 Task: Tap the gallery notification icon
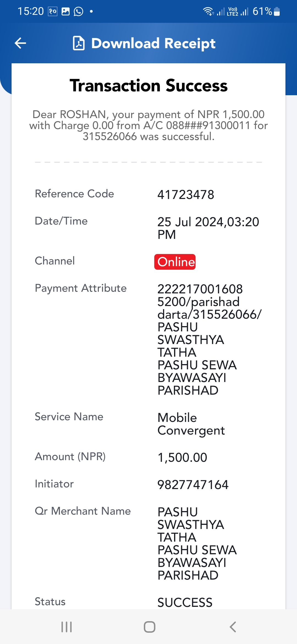pos(65,12)
